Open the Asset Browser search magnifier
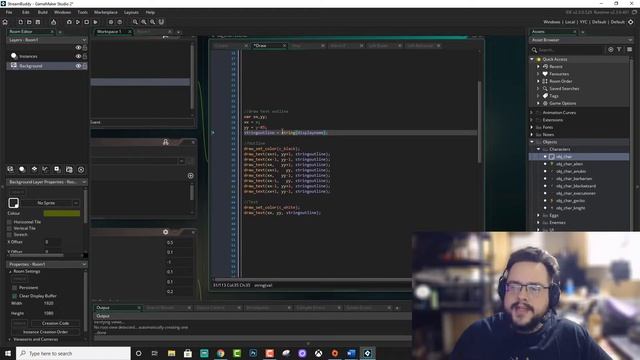The height and width of the screenshot is (360, 640). click(x=534, y=50)
